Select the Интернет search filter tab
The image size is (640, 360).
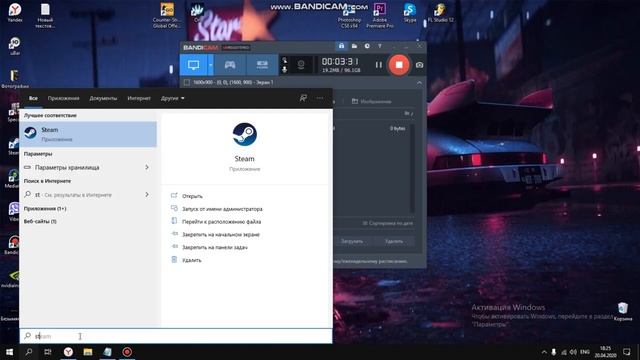(139, 98)
